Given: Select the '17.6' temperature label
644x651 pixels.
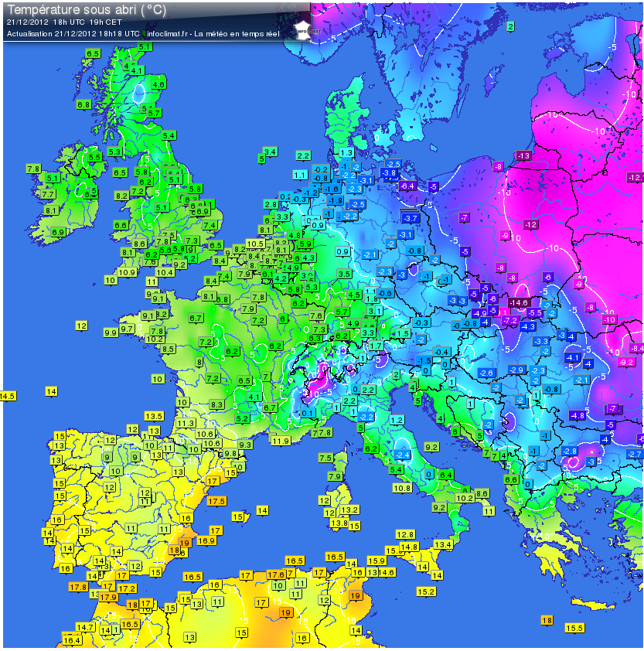Looking at the screenshot, I should click(276, 574).
